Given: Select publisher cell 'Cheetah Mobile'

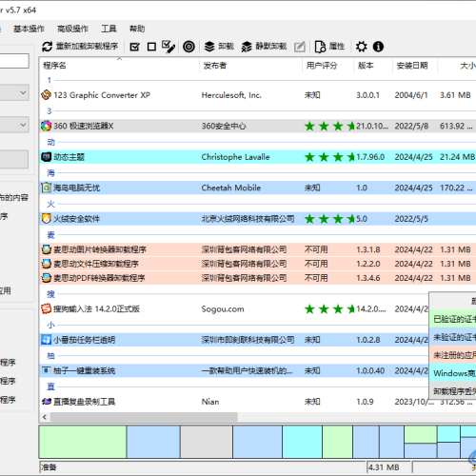Looking at the screenshot, I should click(231, 188).
